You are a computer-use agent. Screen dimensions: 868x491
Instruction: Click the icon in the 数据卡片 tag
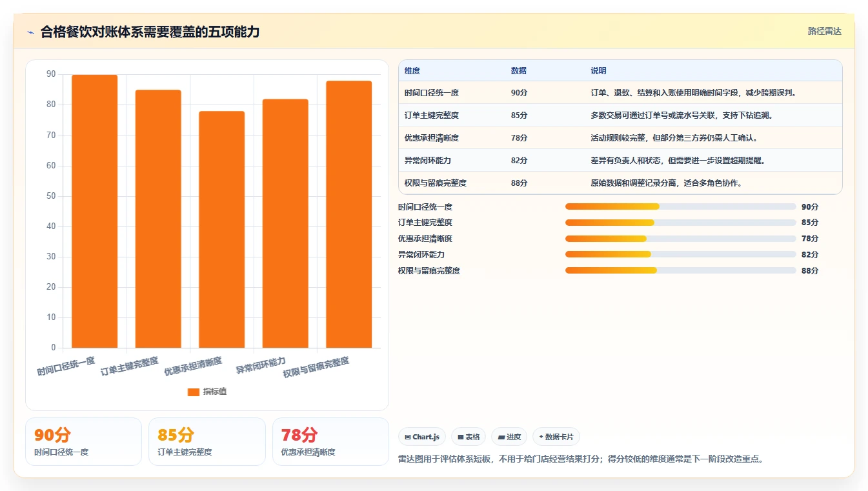541,437
